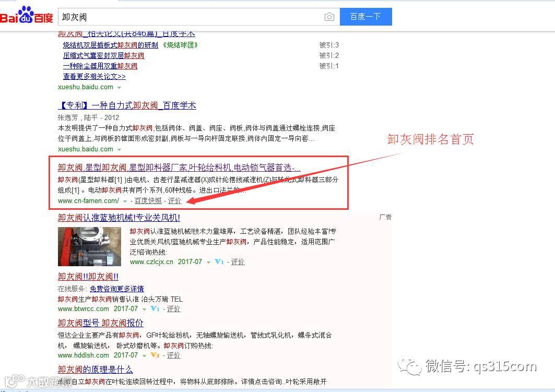Click 查看更多相关论文 link
Screen dimensions: 555x392
(94, 76)
